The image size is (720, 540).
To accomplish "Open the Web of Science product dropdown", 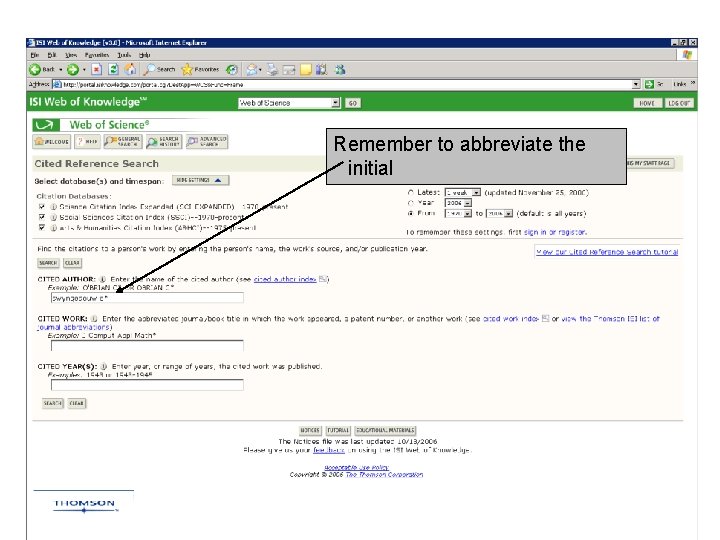I will click(289, 103).
